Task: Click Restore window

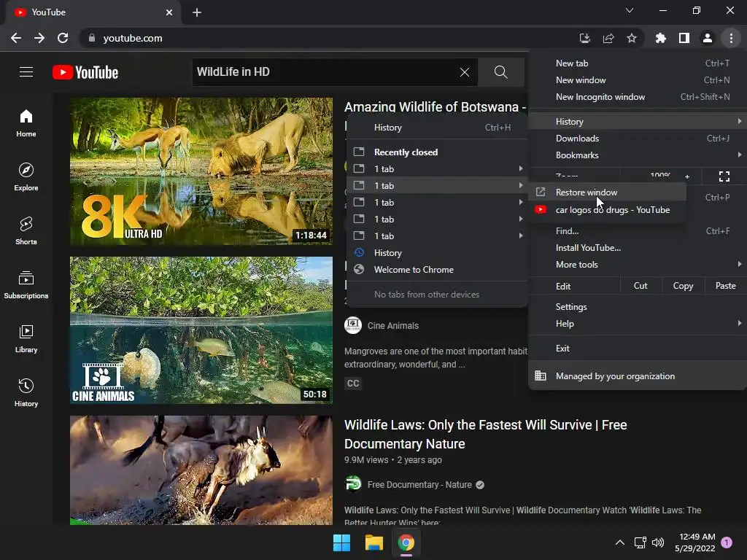Action: click(x=608, y=192)
